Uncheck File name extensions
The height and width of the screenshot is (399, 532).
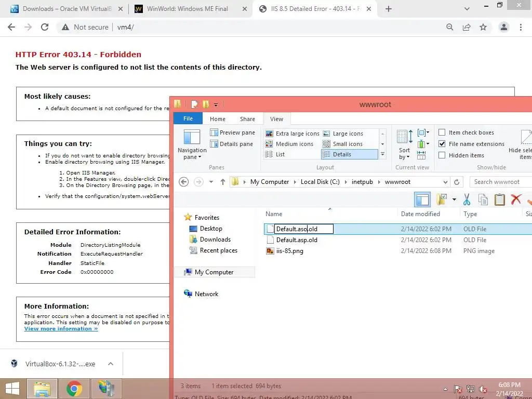point(442,144)
